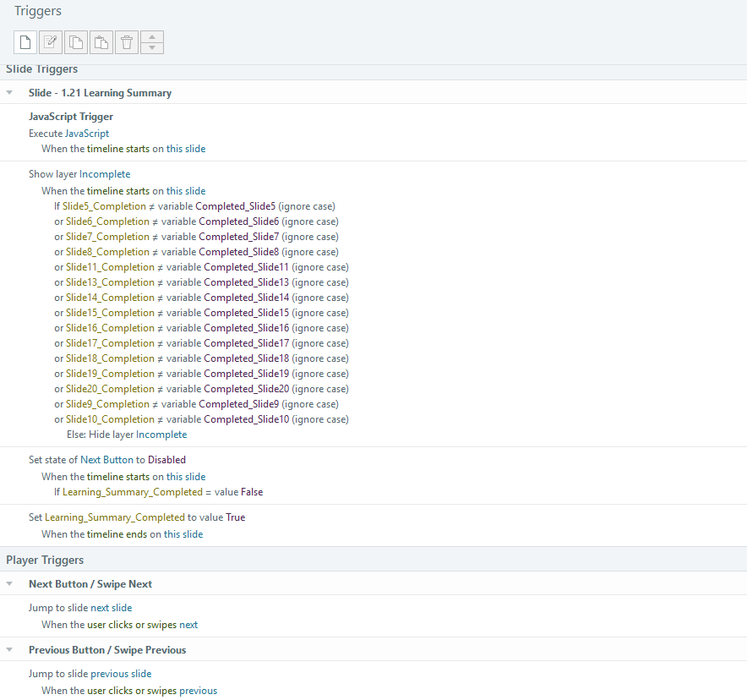747x700 pixels.
Task: Create a new trigger
Action: point(25,41)
